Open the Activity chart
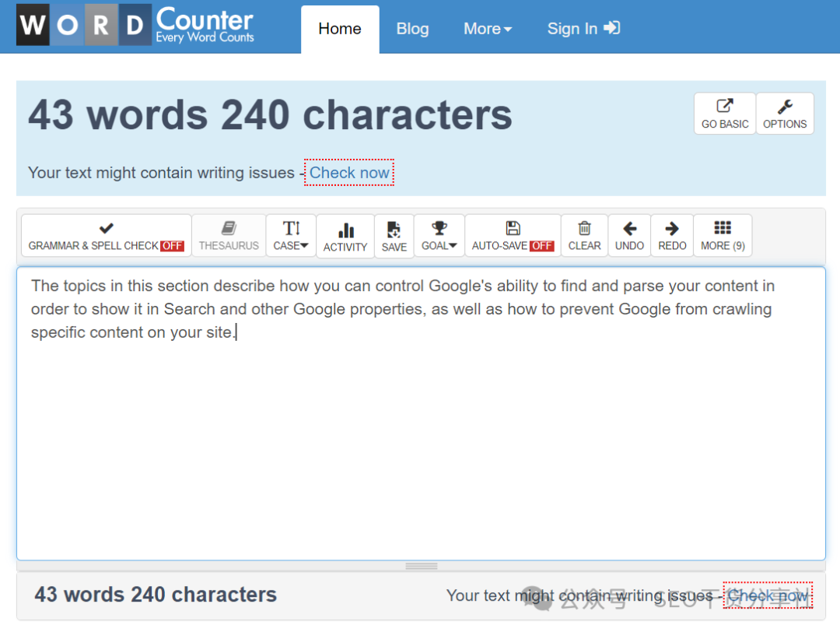This screenshot has width=840, height=632. [x=345, y=237]
